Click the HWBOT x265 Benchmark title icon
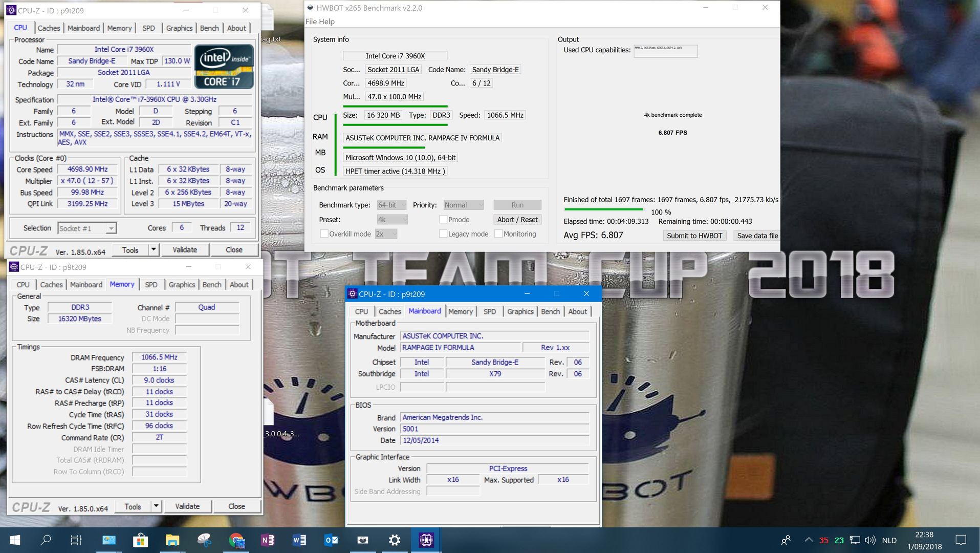This screenshot has width=980, height=553. tap(310, 8)
